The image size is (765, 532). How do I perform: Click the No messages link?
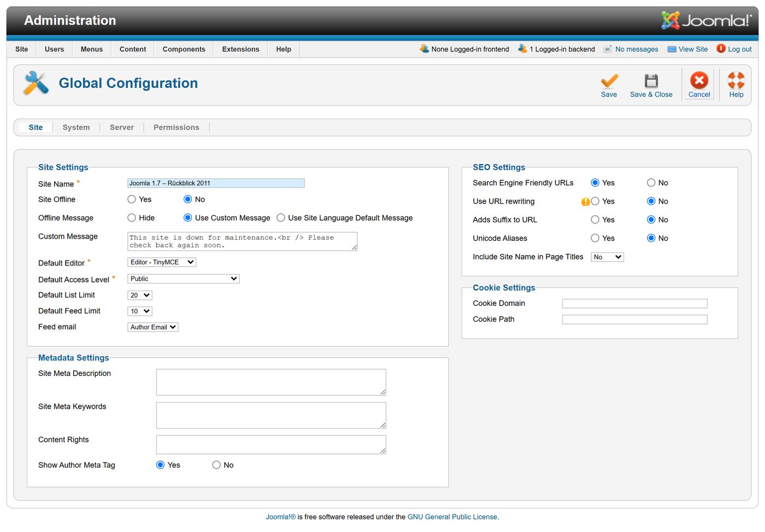[x=637, y=49]
